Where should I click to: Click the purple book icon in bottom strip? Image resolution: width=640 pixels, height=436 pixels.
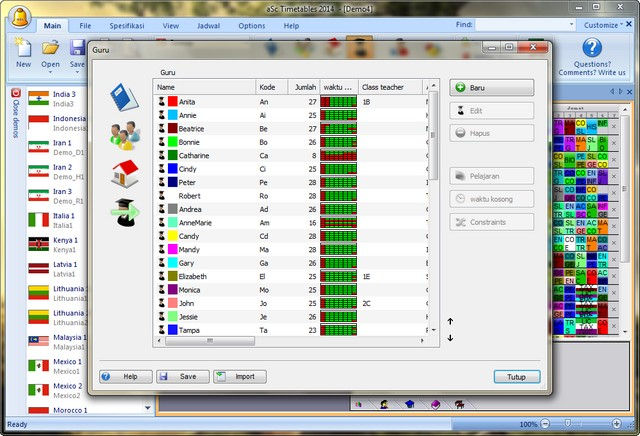435,405
